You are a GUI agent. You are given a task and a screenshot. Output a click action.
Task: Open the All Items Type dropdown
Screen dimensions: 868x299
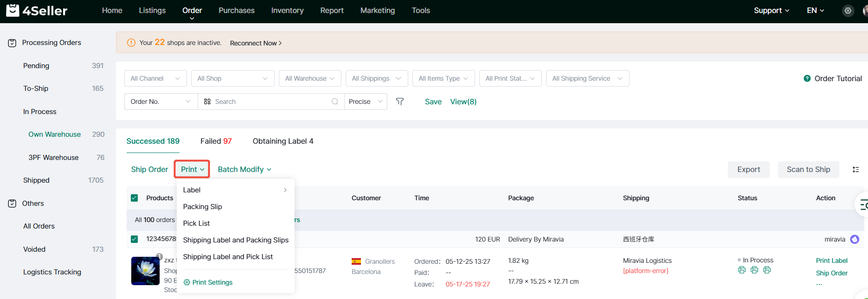(444, 78)
